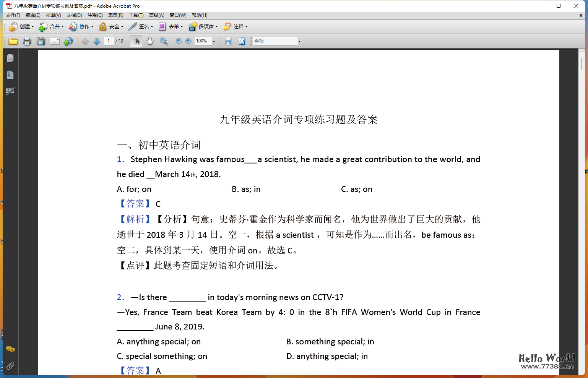Toggle the Bookmarks panel in the sidebar

(x=10, y=75)
